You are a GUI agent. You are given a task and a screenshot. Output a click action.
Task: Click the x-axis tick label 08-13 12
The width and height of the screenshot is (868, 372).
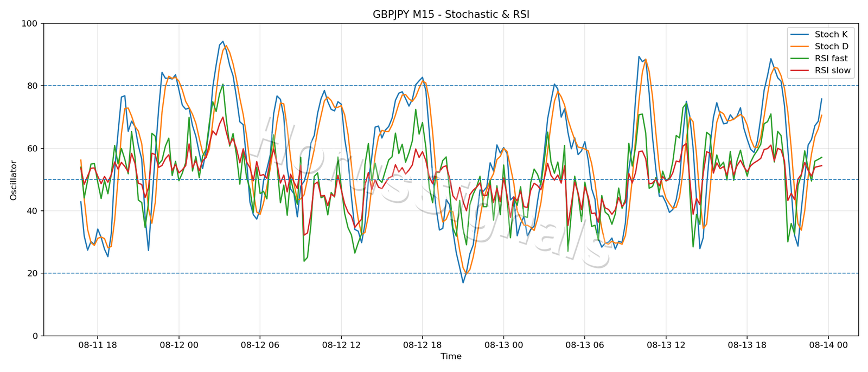tap(666, 344)
